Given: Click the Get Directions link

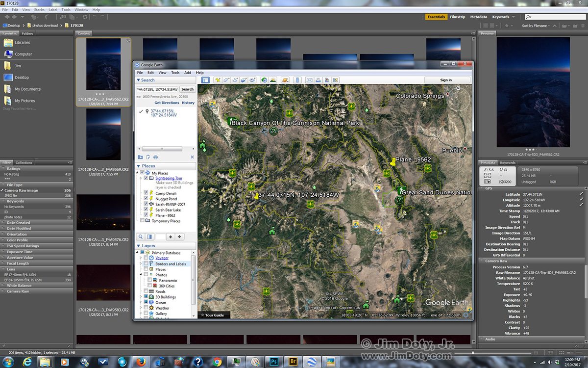Looking at the screenshot, I should pos(167,103).
